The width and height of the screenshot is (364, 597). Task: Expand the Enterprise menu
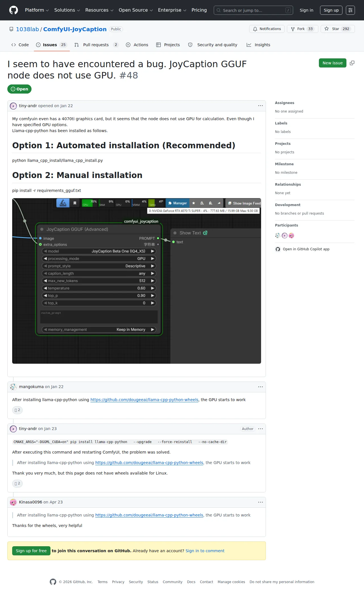point(172,10)
